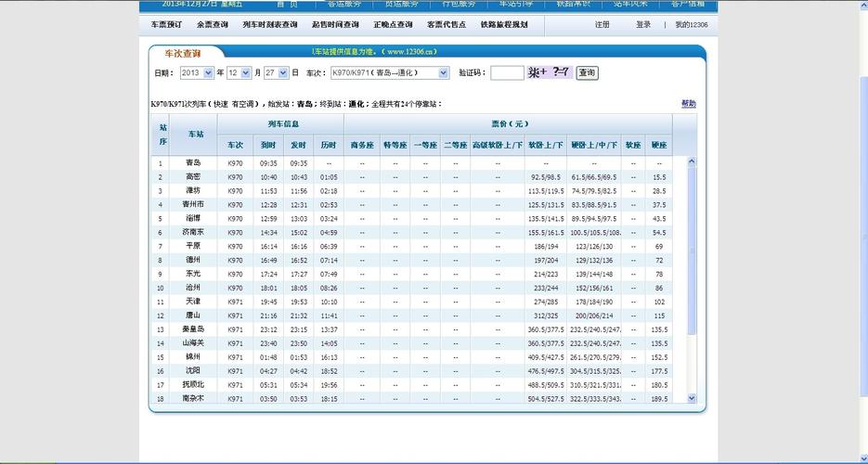Click the 到时 column header

click(x=268, y=146)
